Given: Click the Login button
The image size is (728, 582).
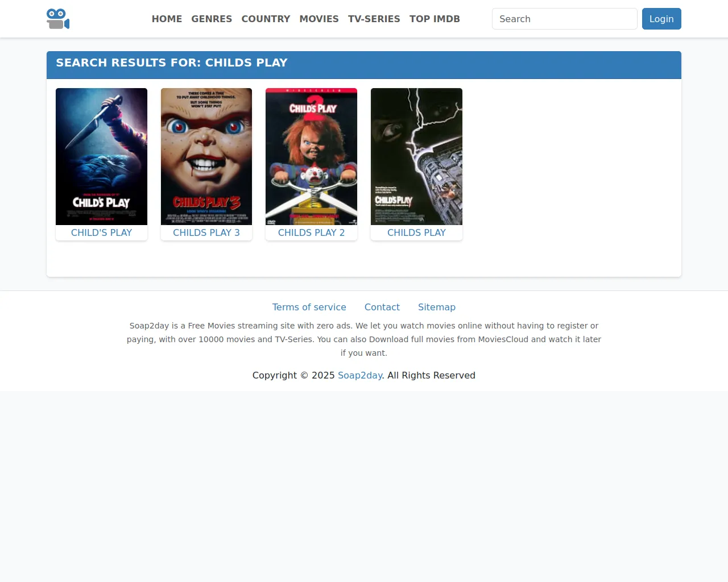Looking at the screenshot, I should (x=661, y=19).
